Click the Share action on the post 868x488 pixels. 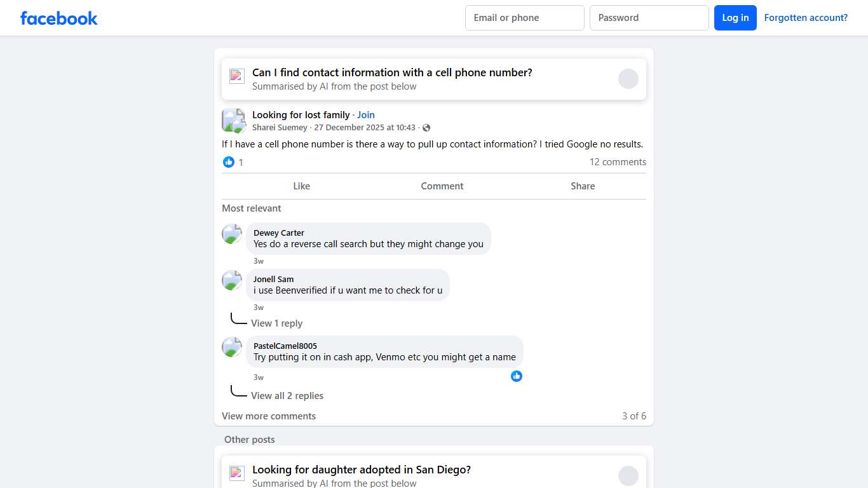583,186
